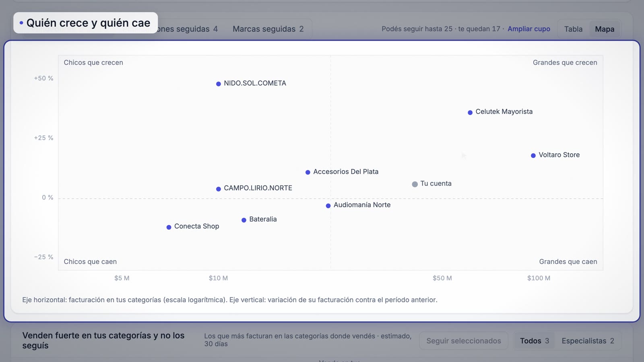
Task: Click the $10 M axis label
Action: point(218,278)
